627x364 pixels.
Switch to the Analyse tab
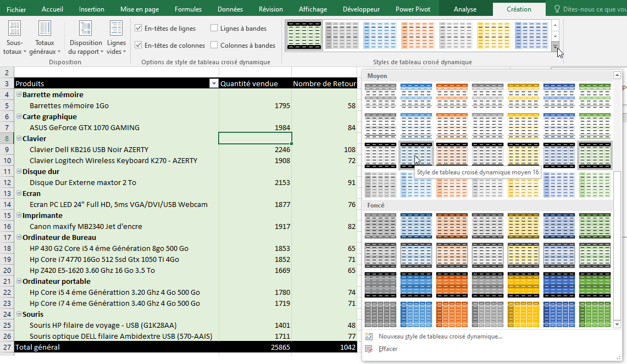pyautogui.click(x=465, y=9)
